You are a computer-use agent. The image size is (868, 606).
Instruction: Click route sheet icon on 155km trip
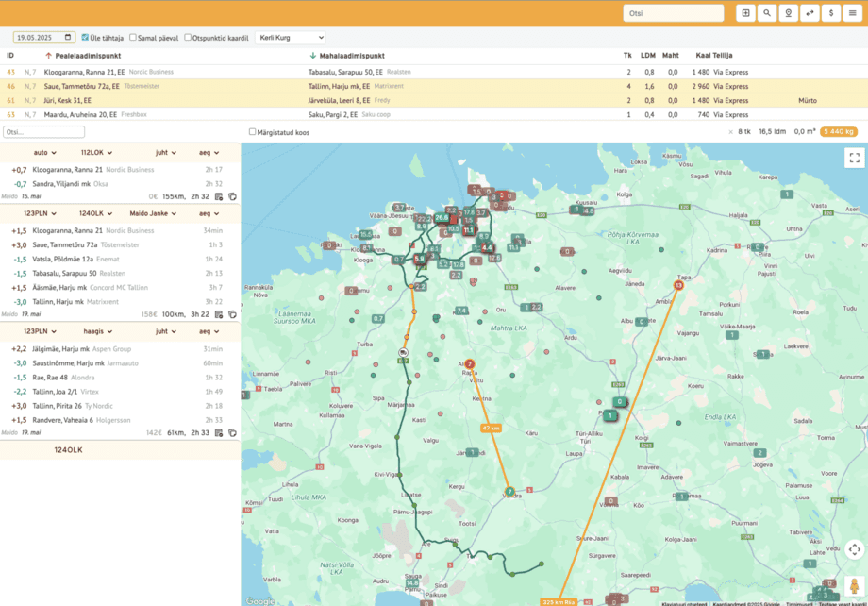click(x=219, y=196)
